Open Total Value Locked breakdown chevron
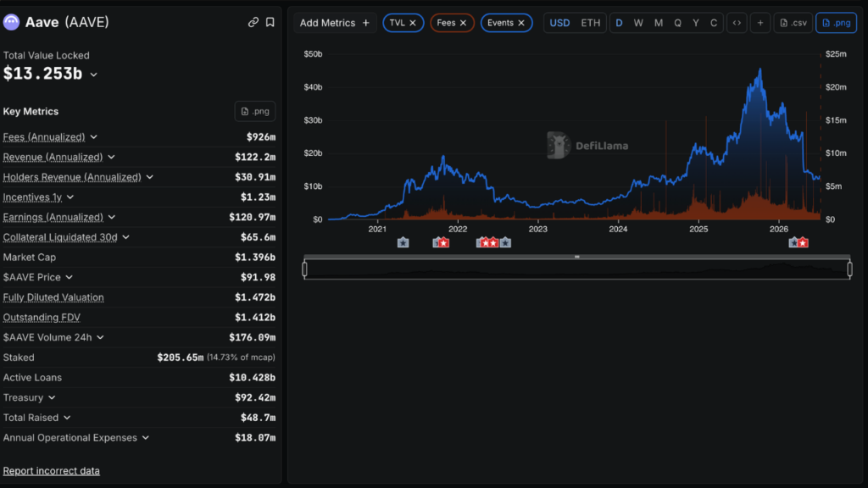This screenshot has height=488, width=868. coord(93,75)
